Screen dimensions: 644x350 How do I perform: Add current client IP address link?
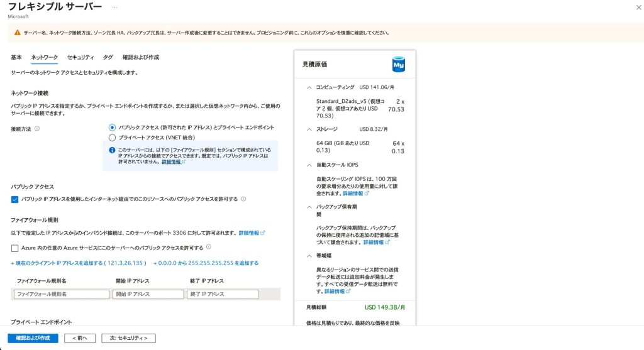coord(78,263)
